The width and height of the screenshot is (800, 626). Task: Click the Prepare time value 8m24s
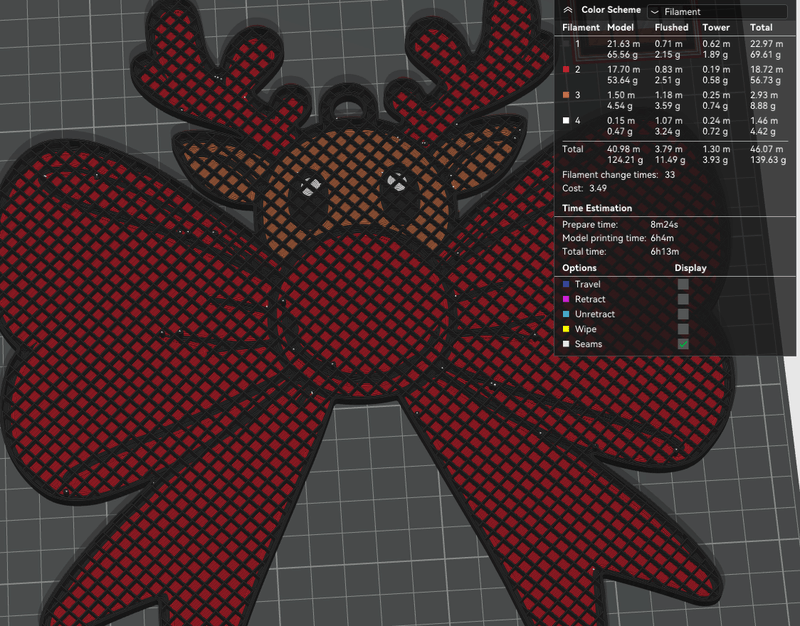pos(664,224)
